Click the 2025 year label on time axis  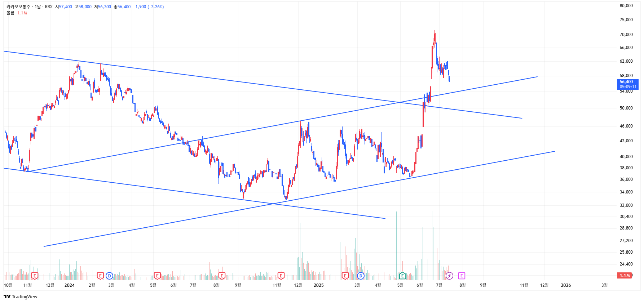pos(319,285)
